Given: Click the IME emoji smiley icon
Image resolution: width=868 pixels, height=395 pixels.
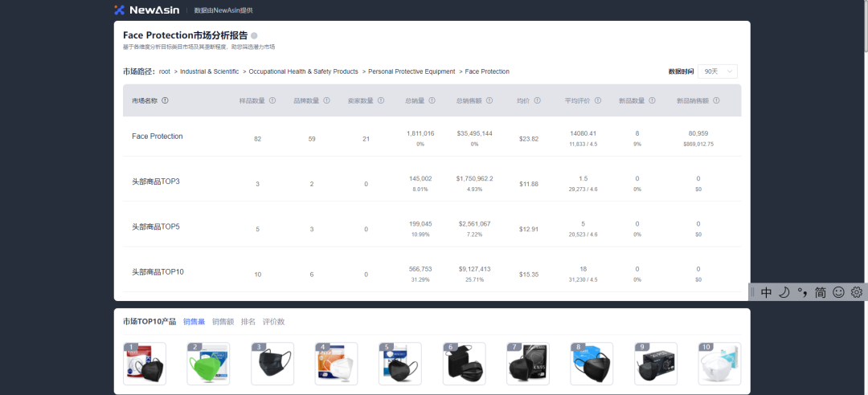Looking at the screenshot, I should [838, 292].
